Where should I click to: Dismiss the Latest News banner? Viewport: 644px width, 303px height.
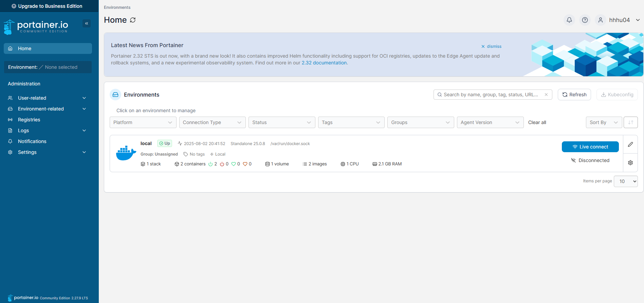(x=491, y=46)
